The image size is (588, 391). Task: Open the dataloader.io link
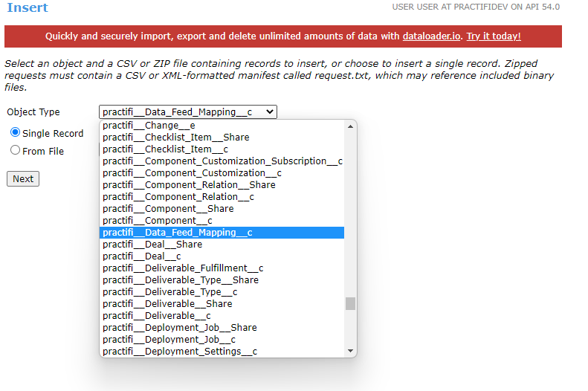coord(431,36)
